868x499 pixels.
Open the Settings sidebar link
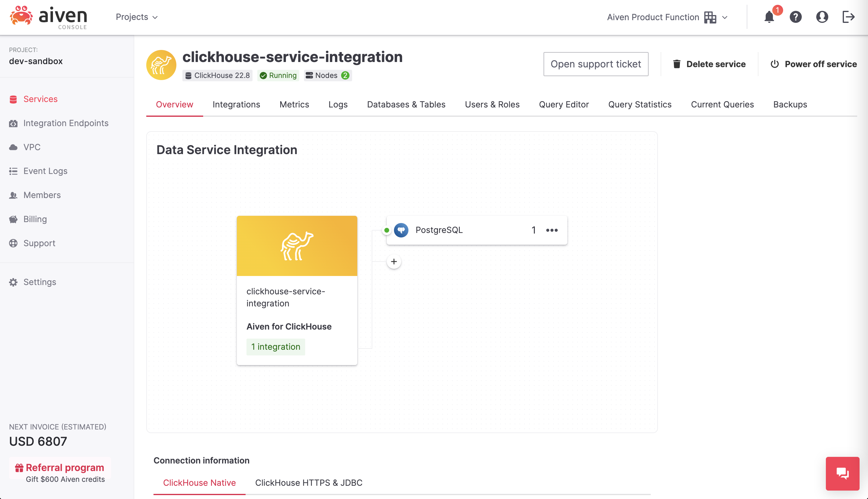coord(40,282)
